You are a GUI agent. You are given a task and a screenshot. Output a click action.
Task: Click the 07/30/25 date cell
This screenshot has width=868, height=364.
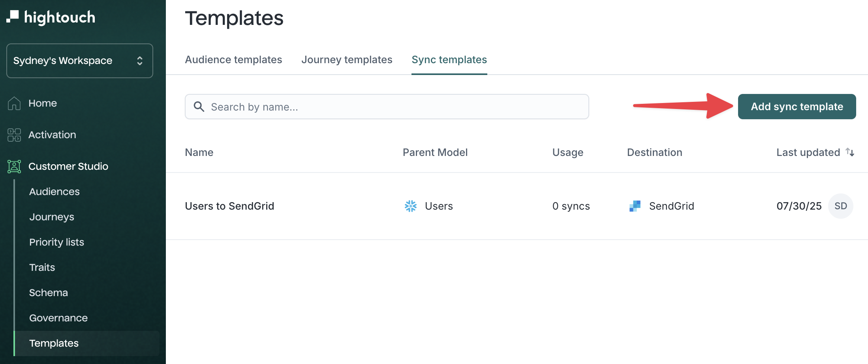click(x=799, y=206)
